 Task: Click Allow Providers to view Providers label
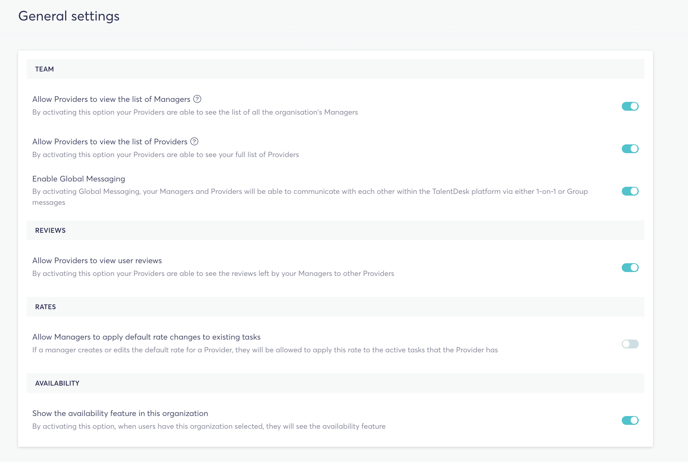(x=110, y=142)
